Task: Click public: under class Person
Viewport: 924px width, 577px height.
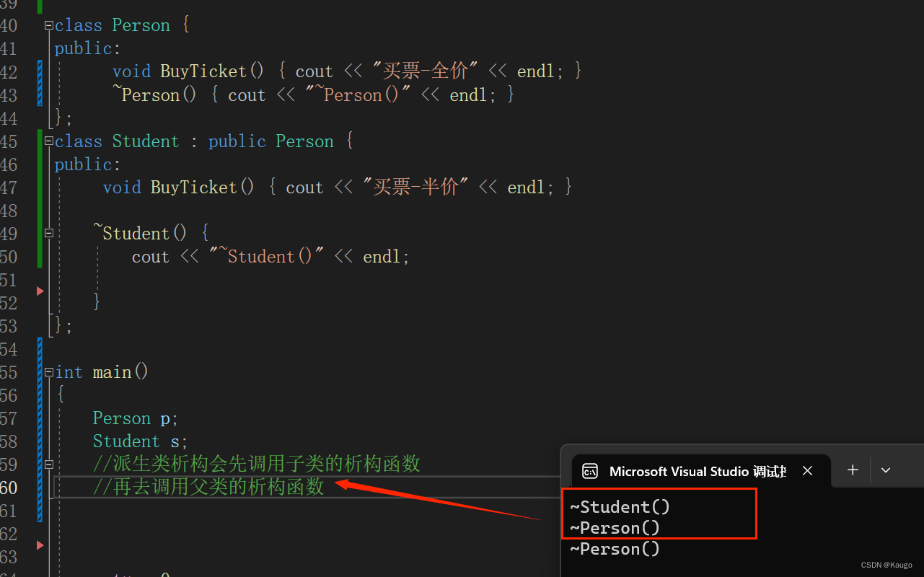Action: [x=88, y=48]
